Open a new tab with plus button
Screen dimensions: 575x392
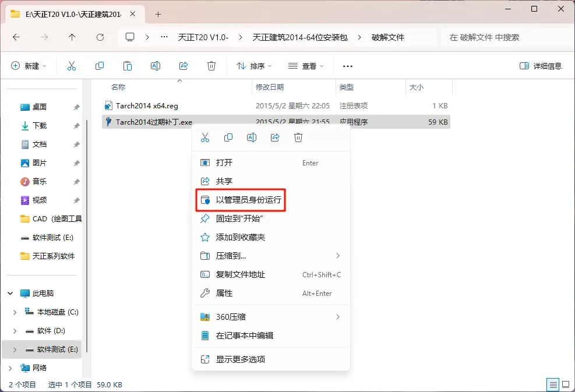click(158, 15)
